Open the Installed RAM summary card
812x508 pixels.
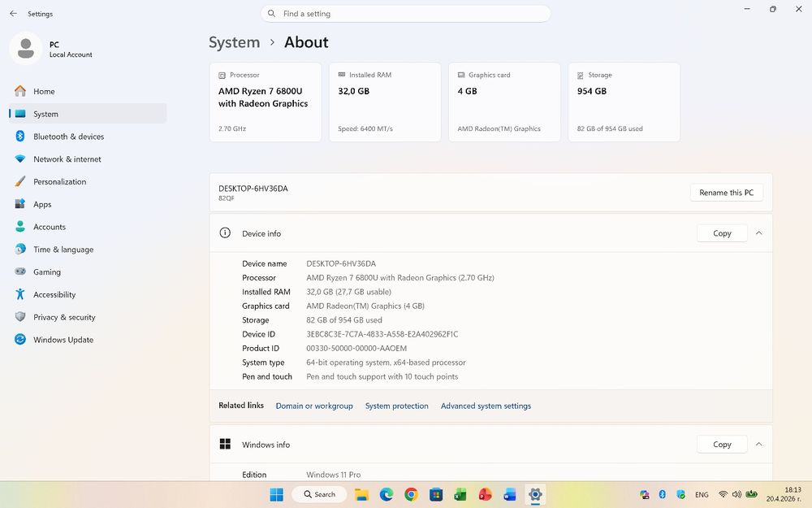click(x=385, y=102)
